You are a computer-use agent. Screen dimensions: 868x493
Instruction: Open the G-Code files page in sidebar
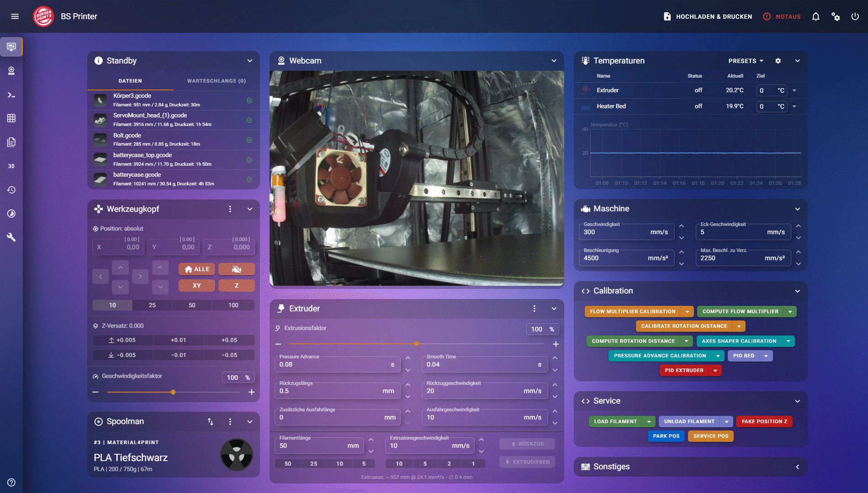(12, 142)
